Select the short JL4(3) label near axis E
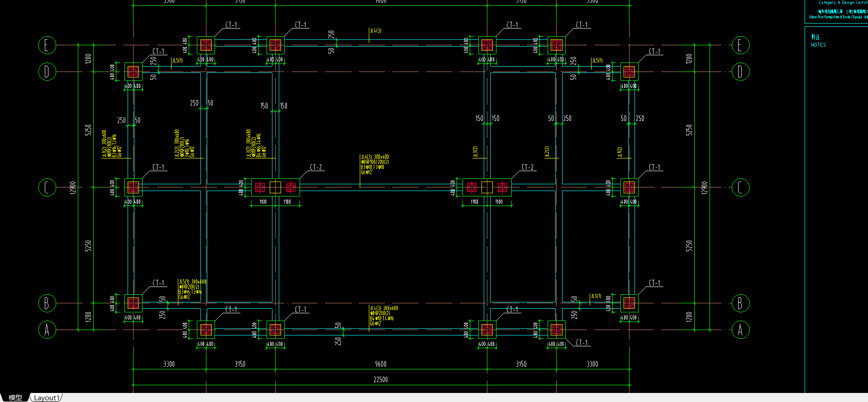Screen dimensions: 868x402 [x=375, y=31]
